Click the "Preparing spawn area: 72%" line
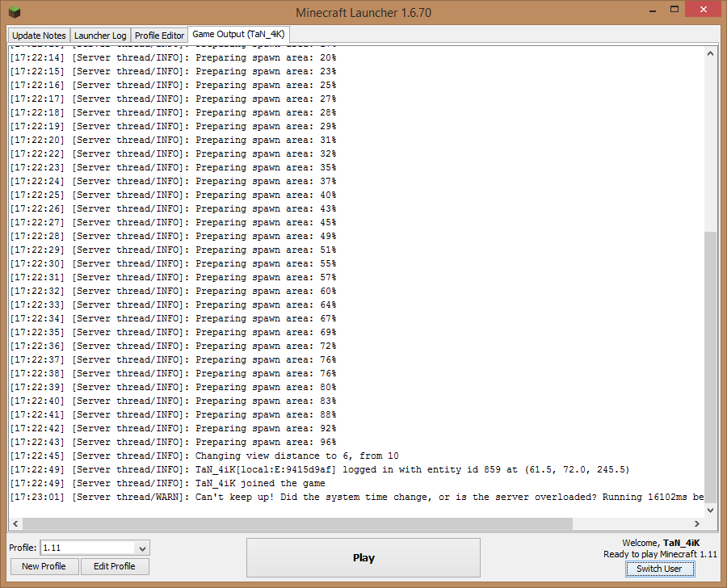This screenshot has width=727, height=588. coord(173,346)
